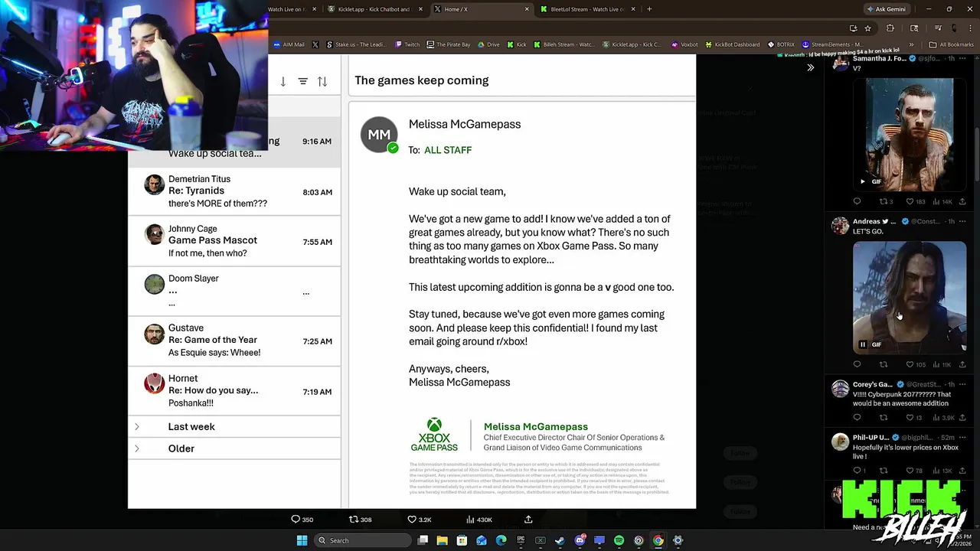Image resolution: width=980 pixels, height=551 pixels.
Task: Like Samantha's reply showing 183 likes
Action: 910,201
